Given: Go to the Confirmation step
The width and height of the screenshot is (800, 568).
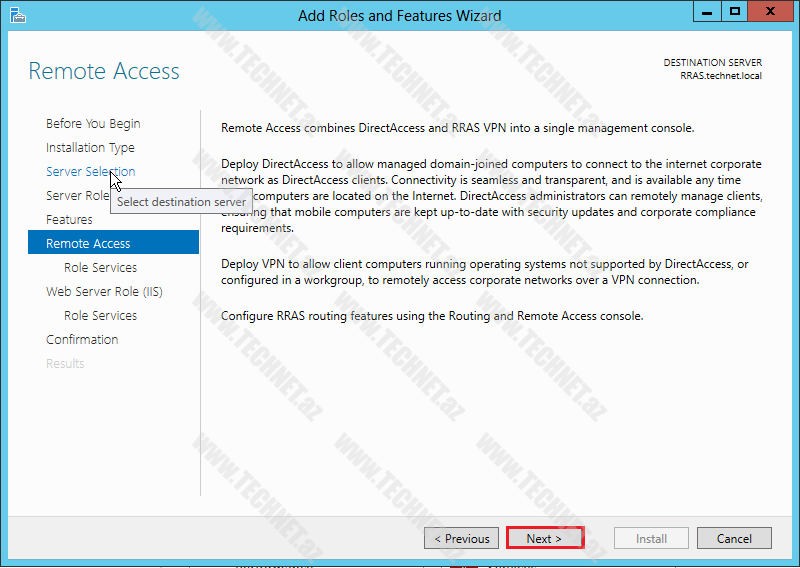Looking at the screenshot, I should (82, 340).
